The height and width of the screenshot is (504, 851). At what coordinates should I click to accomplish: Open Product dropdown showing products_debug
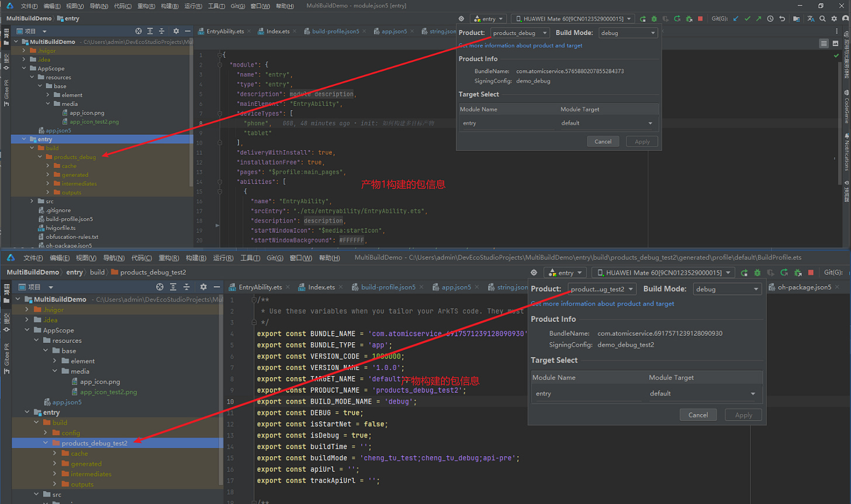(x=520, y=33)
